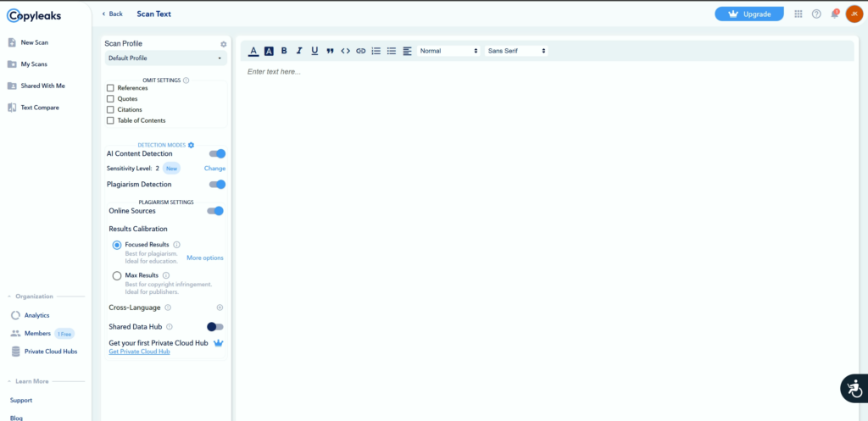The width and height of the screenshot is (868, 421).
Task: Open Text Compare from sidebar
Action: tap(39, 108)
